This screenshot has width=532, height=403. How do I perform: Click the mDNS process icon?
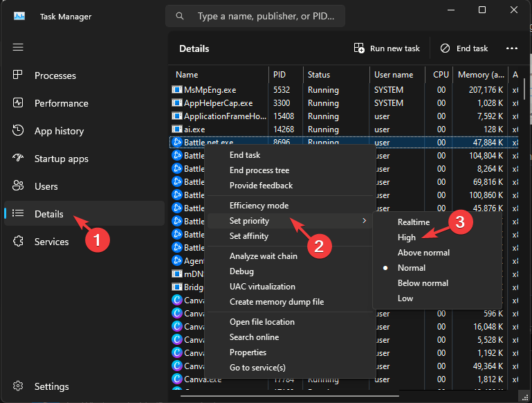click(177, 274)
